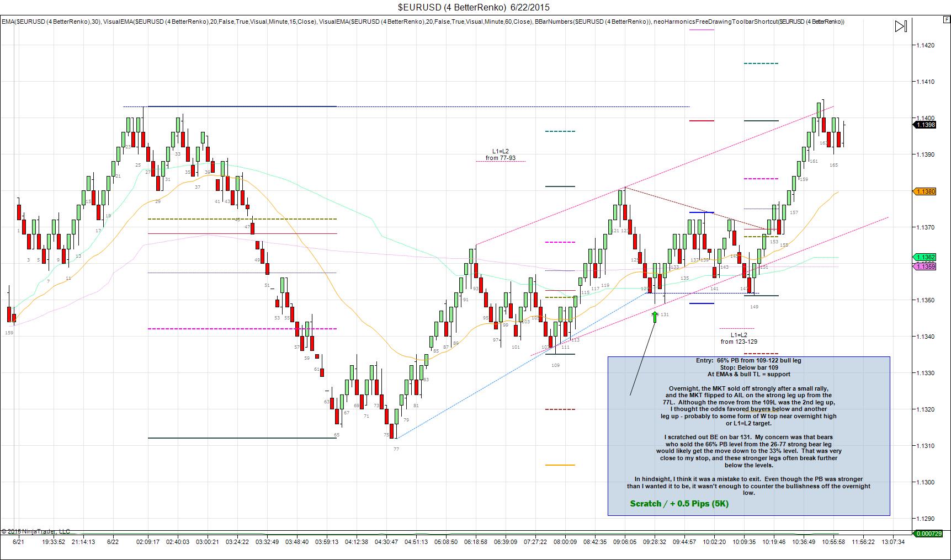Click the 03:00:21 time axis label
This screenshot has width=951, height=560.
tap(207, 542)
